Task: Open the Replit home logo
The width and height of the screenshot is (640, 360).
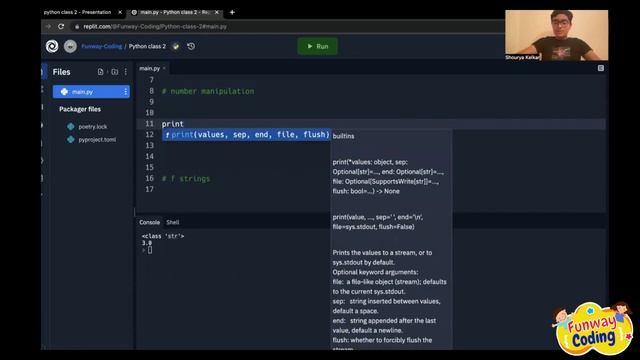Action: [x=52, y=46]
